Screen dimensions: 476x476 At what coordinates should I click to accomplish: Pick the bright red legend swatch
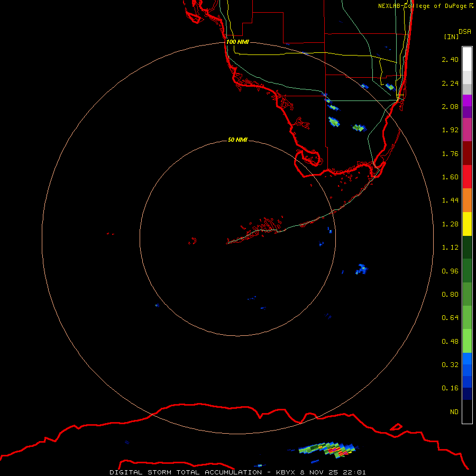pos(467,177)
